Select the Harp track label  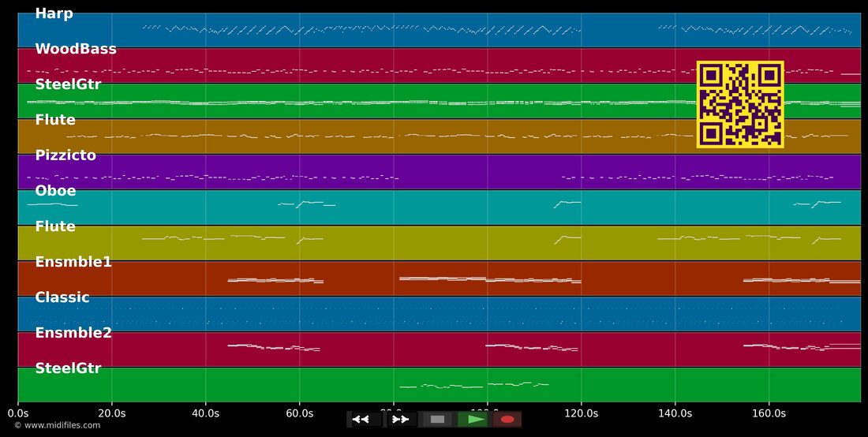[x=54, y=13]
